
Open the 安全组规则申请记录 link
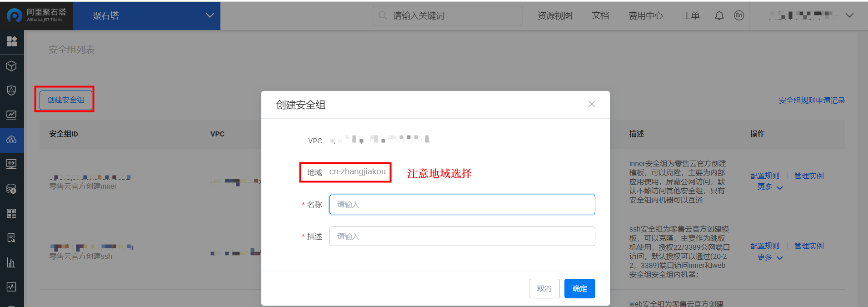coord(812,101)
